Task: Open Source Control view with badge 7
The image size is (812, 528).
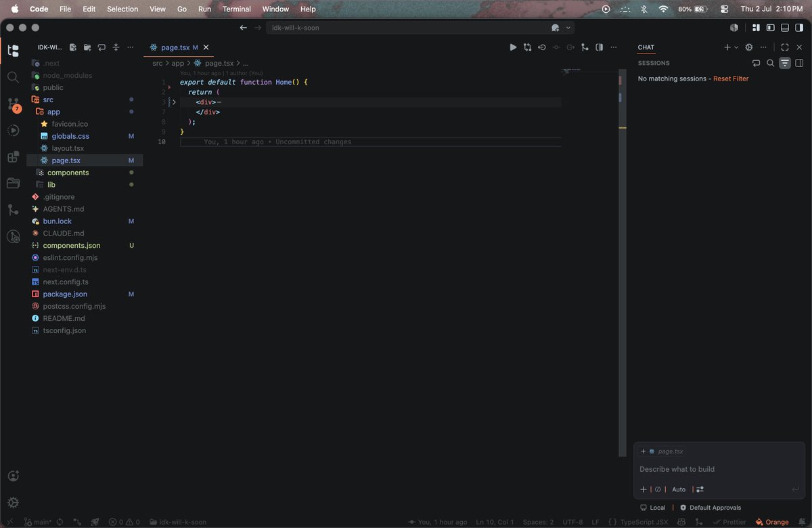Action: 13,104
